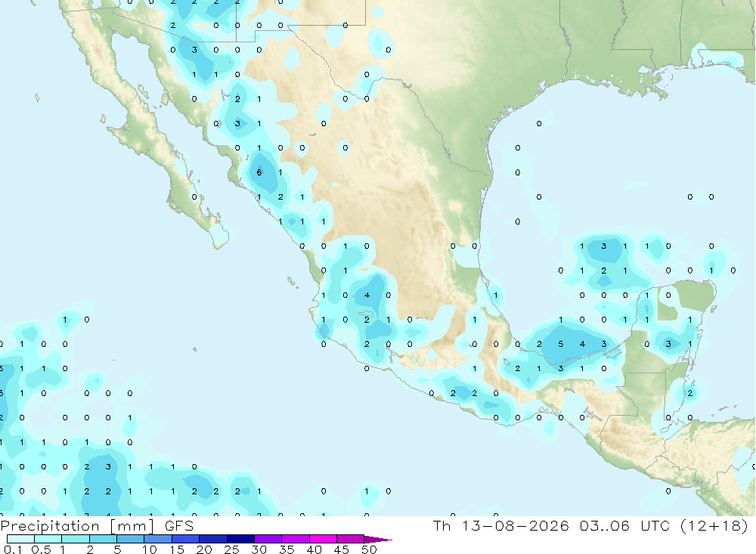
Task: Click the "30" legend scale label
Action: [x=259, y=549]
